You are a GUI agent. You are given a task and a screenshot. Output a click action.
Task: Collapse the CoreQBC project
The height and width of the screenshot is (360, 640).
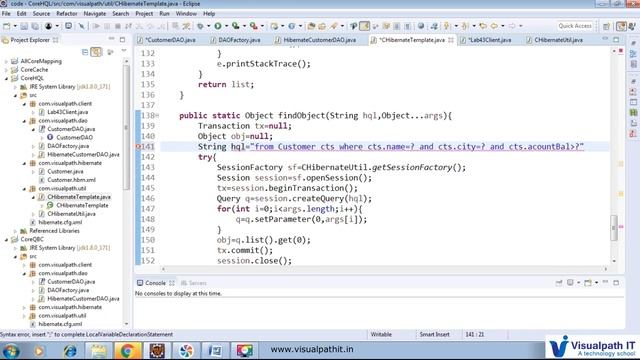click(x=6, y=240)
